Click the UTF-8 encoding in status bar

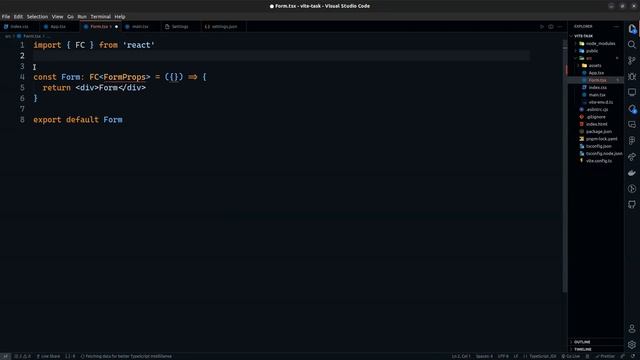503,356
